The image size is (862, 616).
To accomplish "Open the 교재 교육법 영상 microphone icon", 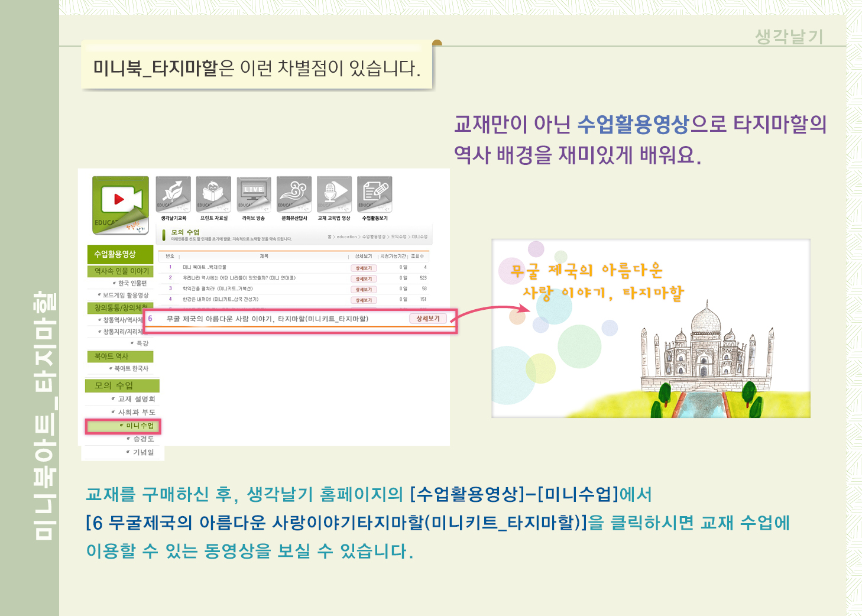I will 334,194.
